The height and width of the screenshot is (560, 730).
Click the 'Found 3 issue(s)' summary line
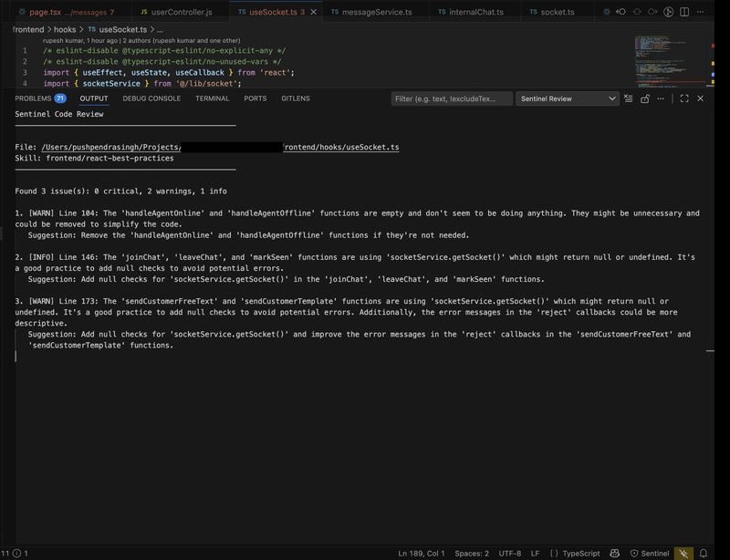click(120, 192)
